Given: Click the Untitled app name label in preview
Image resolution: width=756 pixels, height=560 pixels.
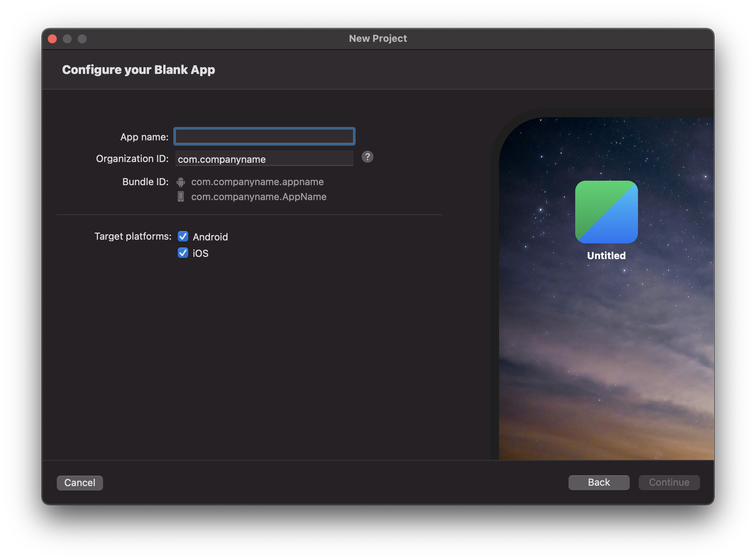Looking at the screenshot, I should pos(606,256).
